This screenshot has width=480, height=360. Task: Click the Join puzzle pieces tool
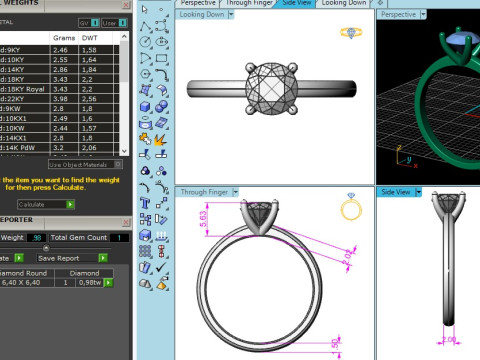pos(145,139)
